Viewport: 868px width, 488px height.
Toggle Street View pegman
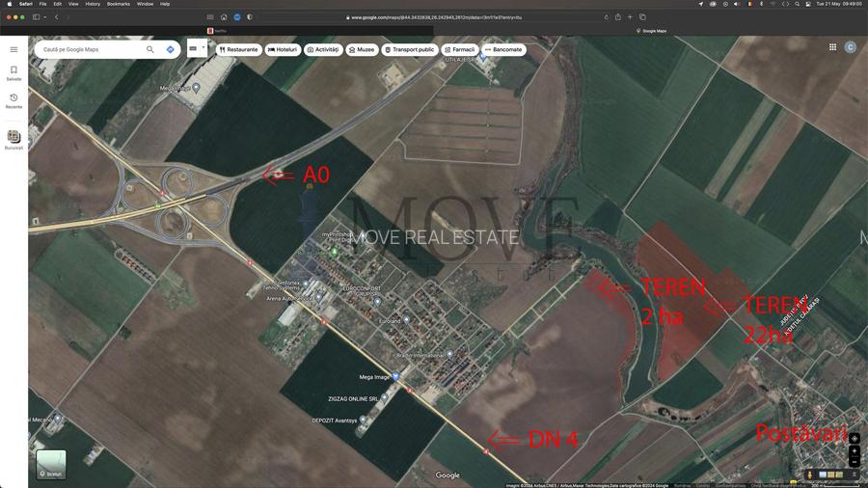click(x=808, y=474)
